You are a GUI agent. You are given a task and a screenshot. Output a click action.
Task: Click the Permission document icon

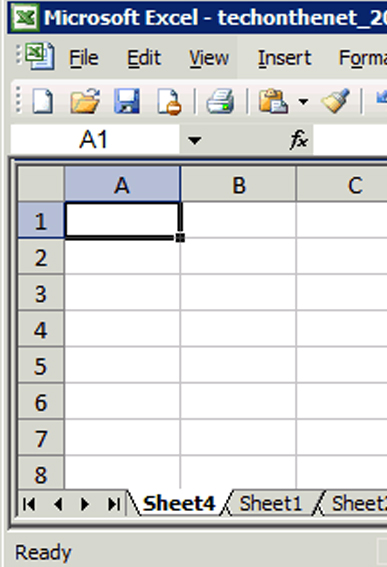coord(169,102)
